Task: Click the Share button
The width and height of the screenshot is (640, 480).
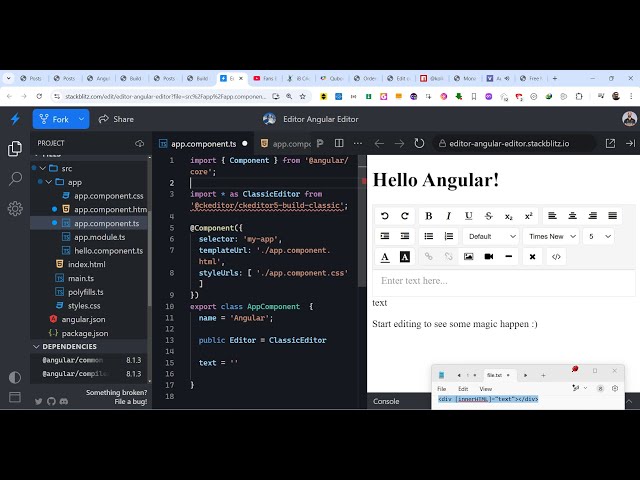Action: pos(115,119)
